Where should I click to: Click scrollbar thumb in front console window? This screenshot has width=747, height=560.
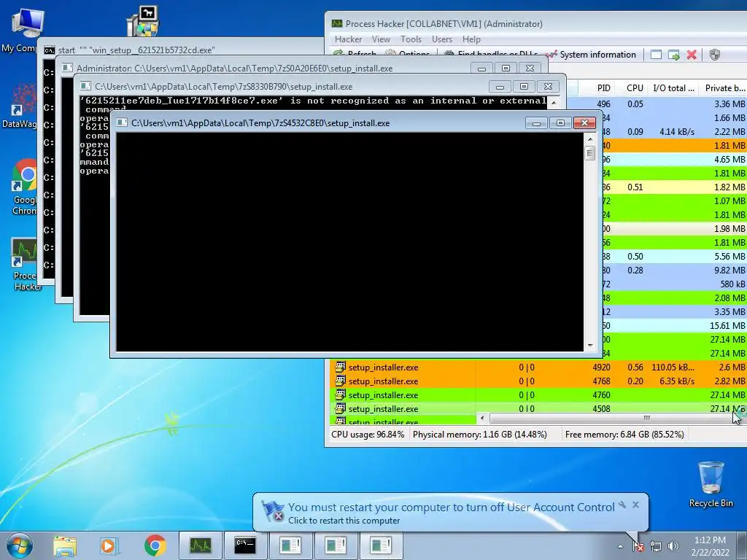(589, 153)
